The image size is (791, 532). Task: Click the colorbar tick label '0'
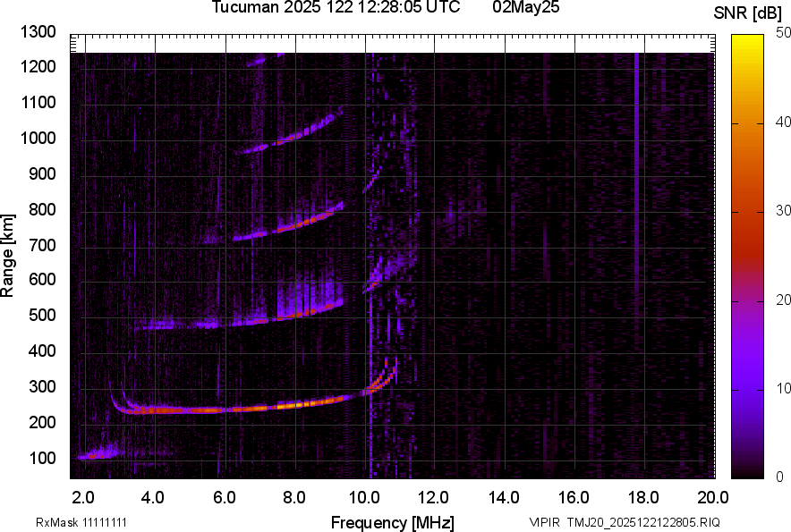click(780, 477)
